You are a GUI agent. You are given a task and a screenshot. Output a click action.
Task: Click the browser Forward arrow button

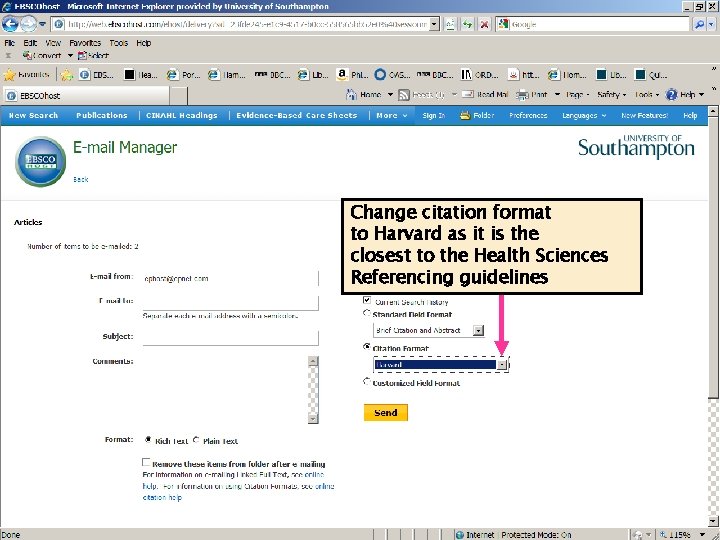[28, 24]
